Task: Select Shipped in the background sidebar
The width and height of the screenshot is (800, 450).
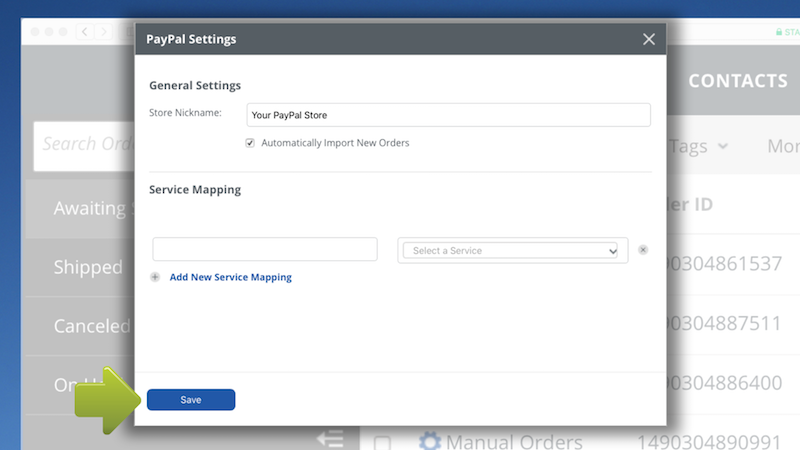Action: click(80, 267)
